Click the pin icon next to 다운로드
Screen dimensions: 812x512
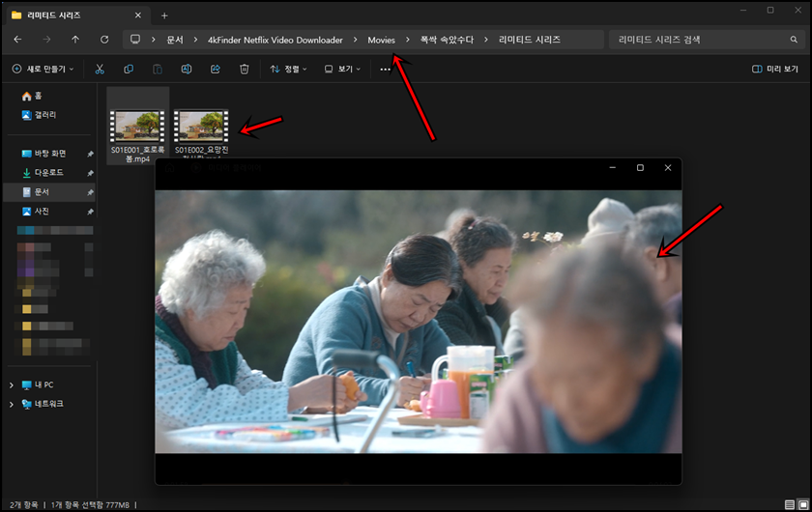coord(90,173)
